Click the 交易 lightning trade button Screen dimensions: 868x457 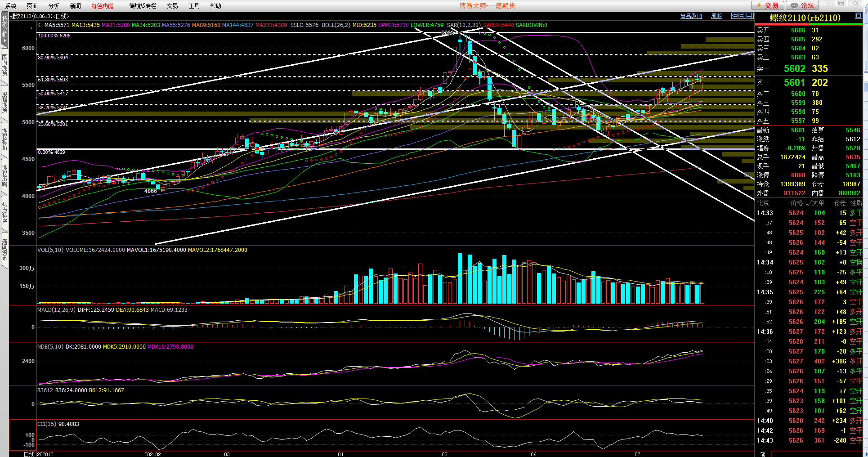(768, 5)
